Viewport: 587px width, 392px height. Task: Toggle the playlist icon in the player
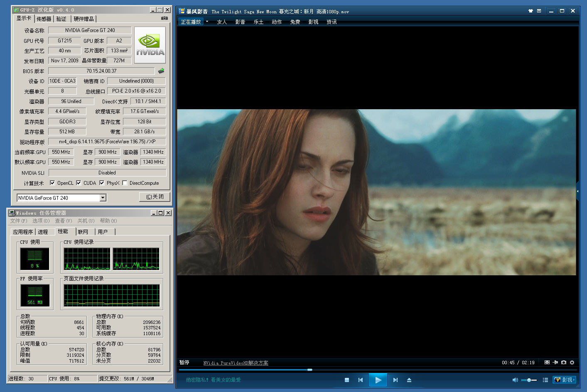coord(545,380)
